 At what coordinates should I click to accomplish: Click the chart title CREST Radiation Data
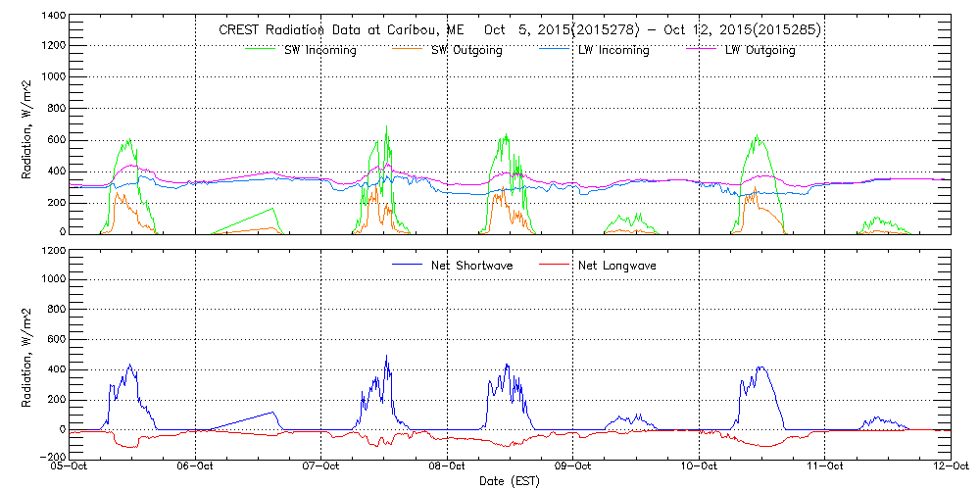(519, 30)
